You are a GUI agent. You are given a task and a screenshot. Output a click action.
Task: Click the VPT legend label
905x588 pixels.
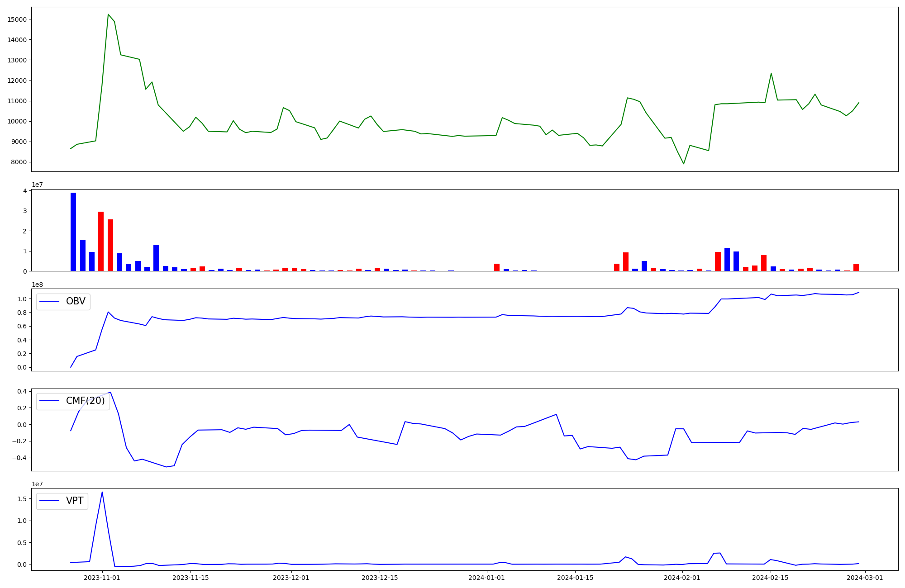75,501
